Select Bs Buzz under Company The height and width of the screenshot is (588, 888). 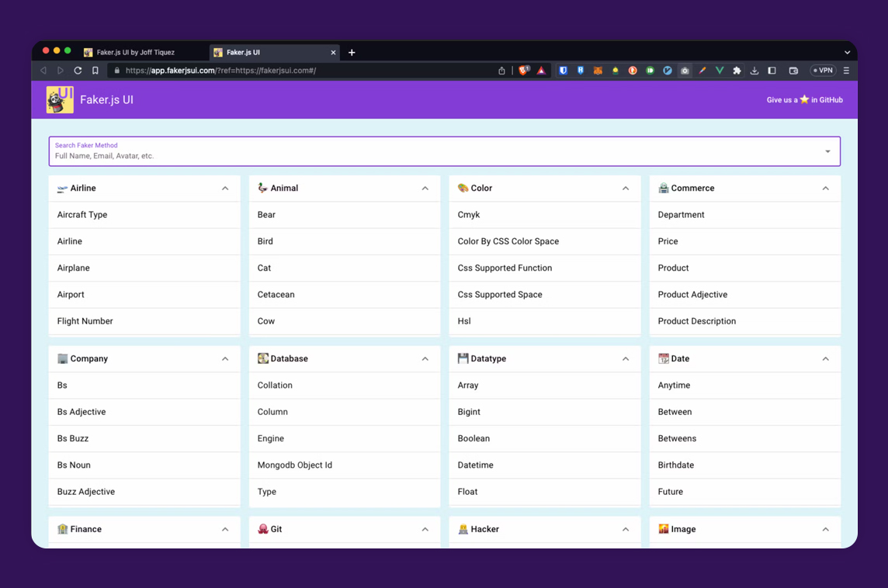point(144,438)
